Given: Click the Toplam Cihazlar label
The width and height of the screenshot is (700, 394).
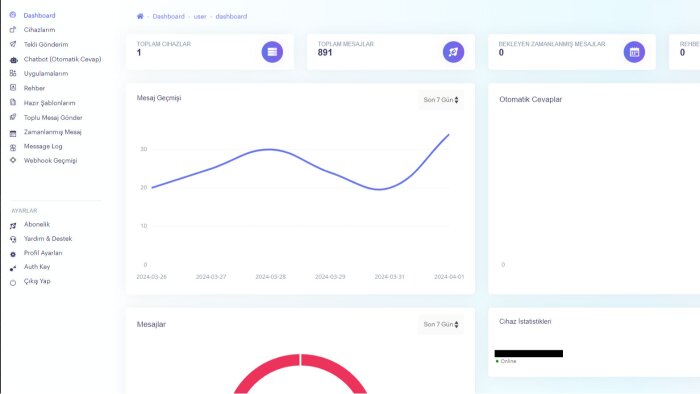Looking at the screenshot, I should (x=164, y=44).
